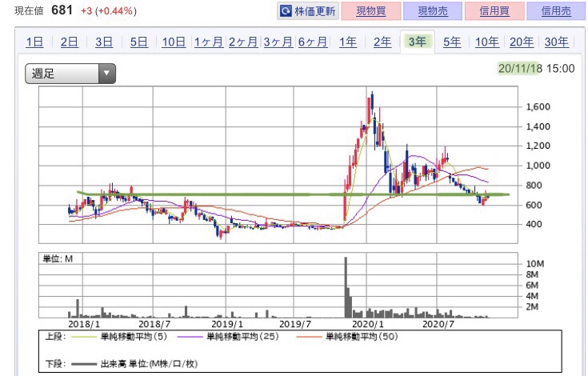The height and width of the screenshot is (376, 588).
Task: Select the 30年 period tab
Action: (556, 42)
